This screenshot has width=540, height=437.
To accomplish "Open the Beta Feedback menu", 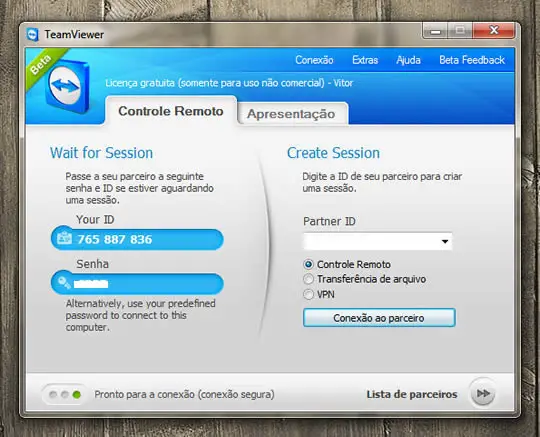I will point(472,60).
